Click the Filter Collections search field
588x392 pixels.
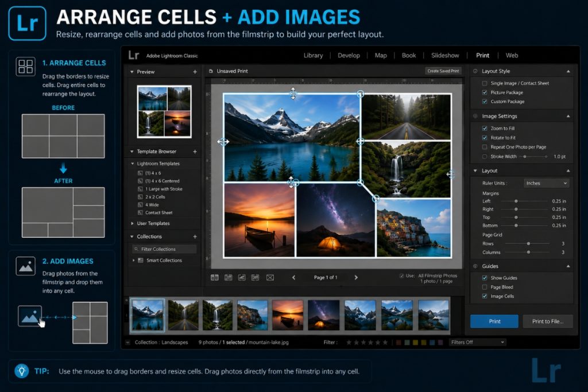point(164,249)
